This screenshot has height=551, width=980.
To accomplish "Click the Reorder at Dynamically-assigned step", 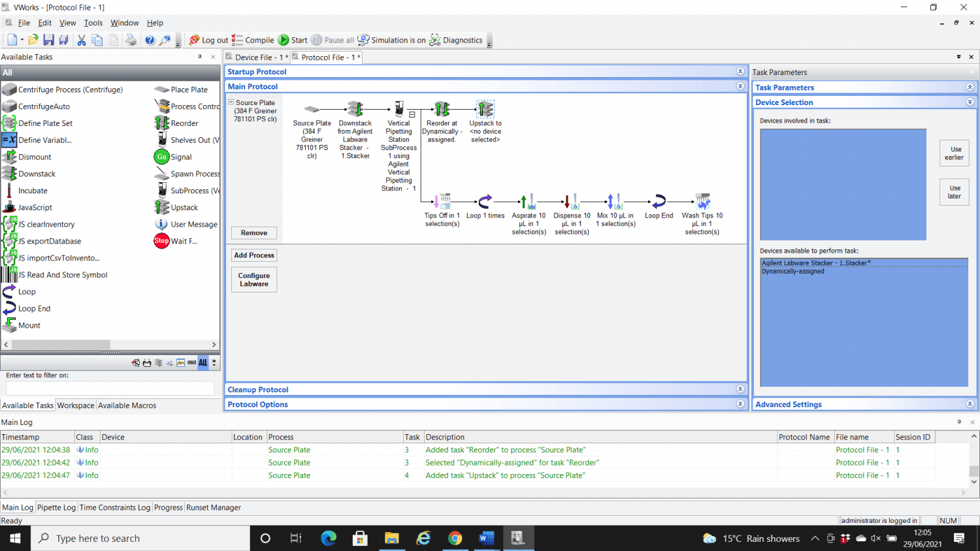I will click(x=442, y=123).
